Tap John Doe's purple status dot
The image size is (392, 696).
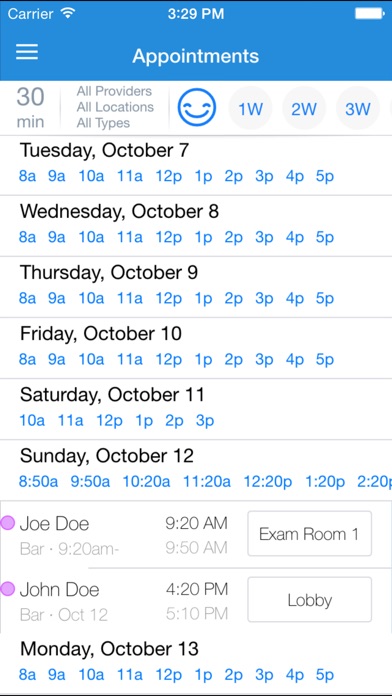point(8,589)
